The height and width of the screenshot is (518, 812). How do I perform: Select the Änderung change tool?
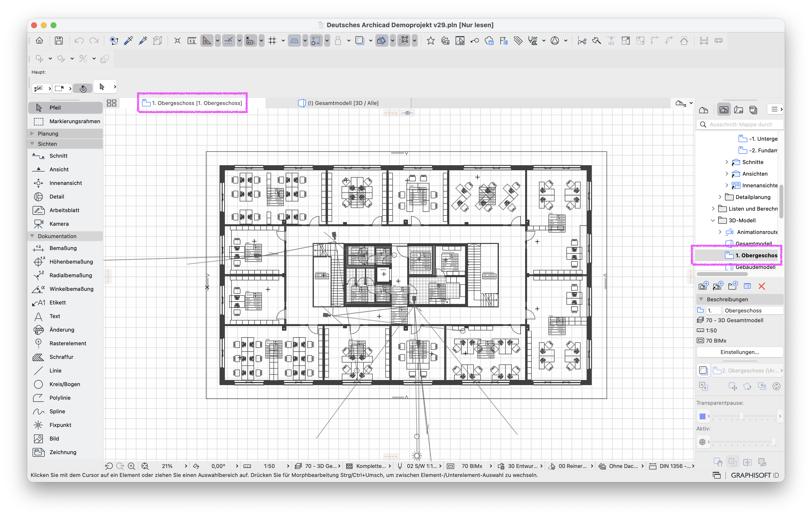tap(65, 330)
